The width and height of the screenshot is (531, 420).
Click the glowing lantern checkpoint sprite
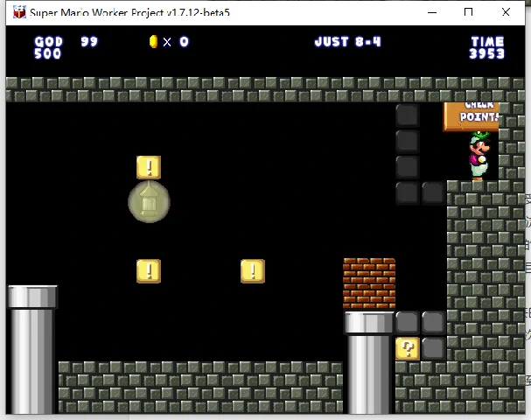click(149, 202)
